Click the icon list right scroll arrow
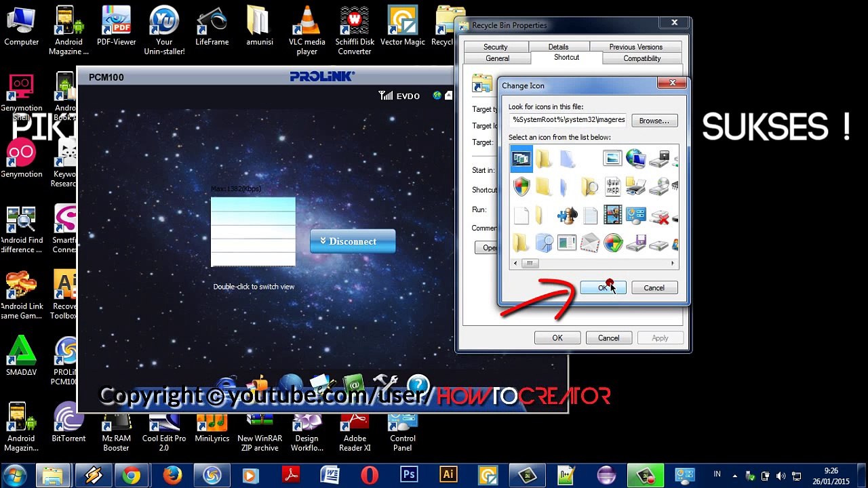 pyautogui.click(x=673, y=263)
